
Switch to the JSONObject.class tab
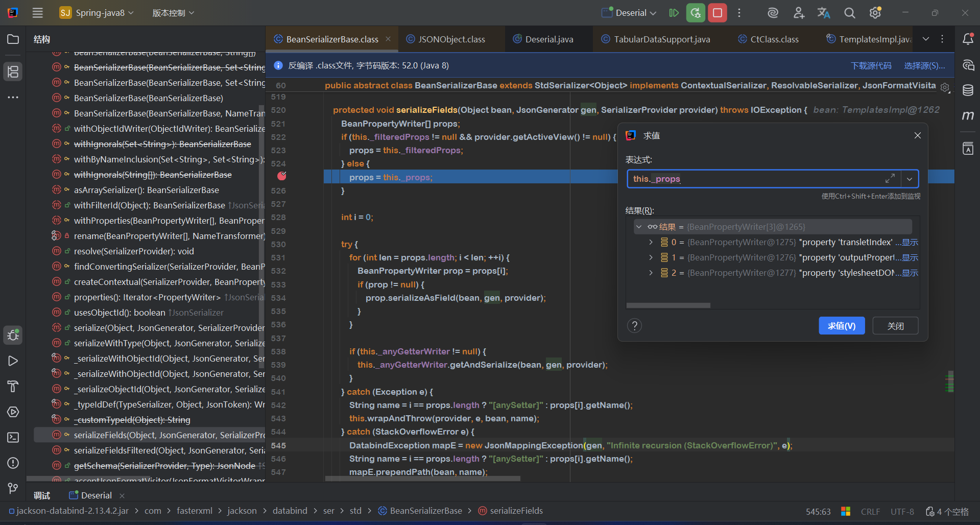point(451,39)
